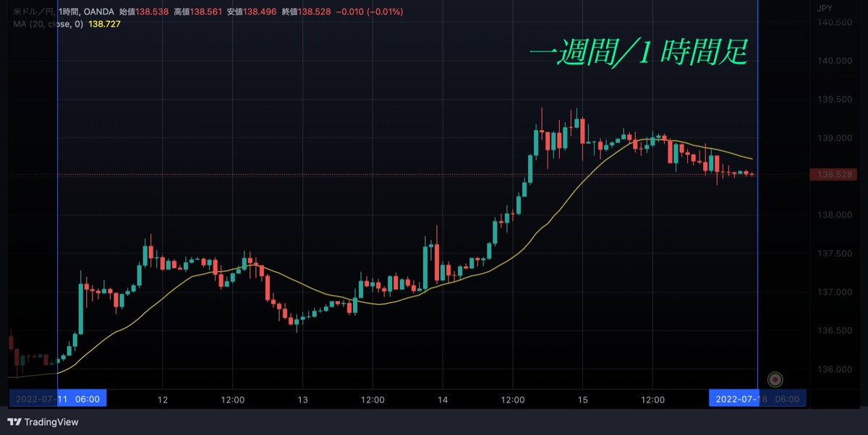868x435 pixels.
Task: Click the circular target icon on the chart
Action: [775, 379]
